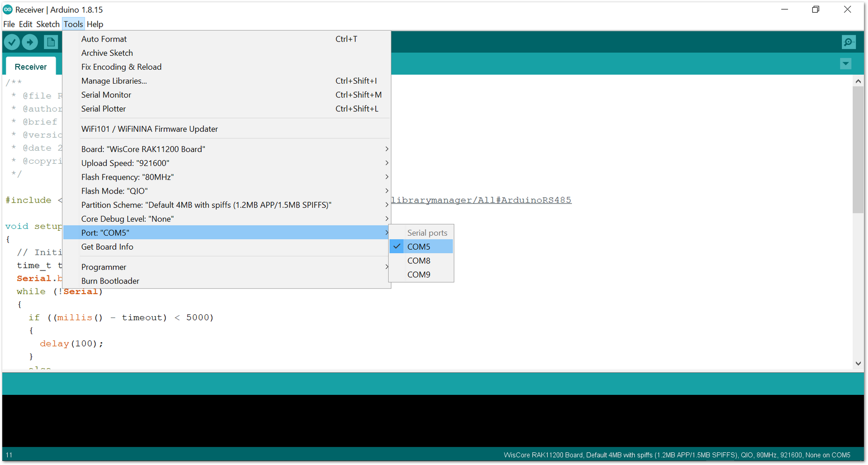Click the '< 5000)' code text
The height and width of the screenshot is (465, 868).
[194, 318]
